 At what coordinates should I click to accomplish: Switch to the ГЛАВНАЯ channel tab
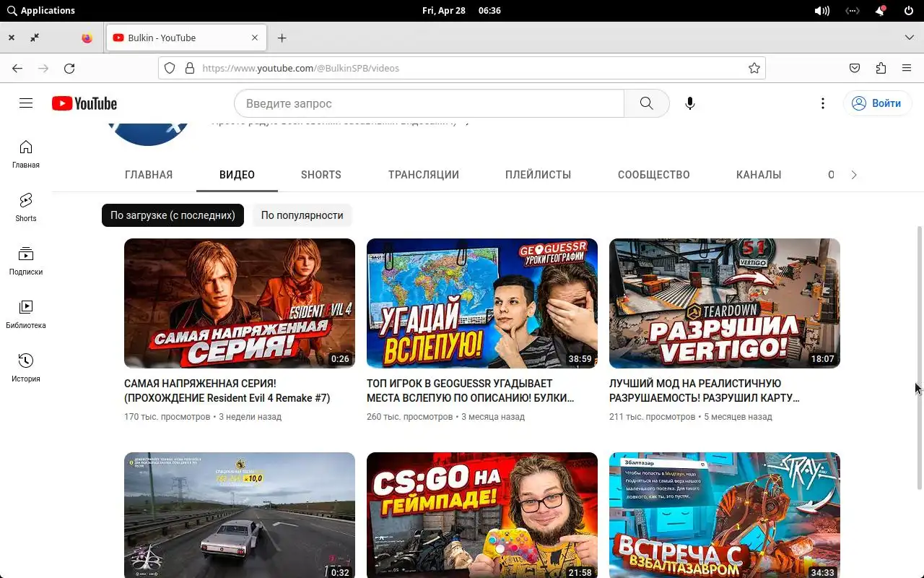[149, 175]
